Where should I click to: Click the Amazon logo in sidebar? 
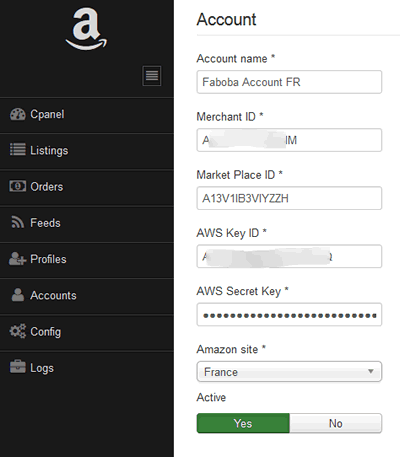tap(86, 29)
